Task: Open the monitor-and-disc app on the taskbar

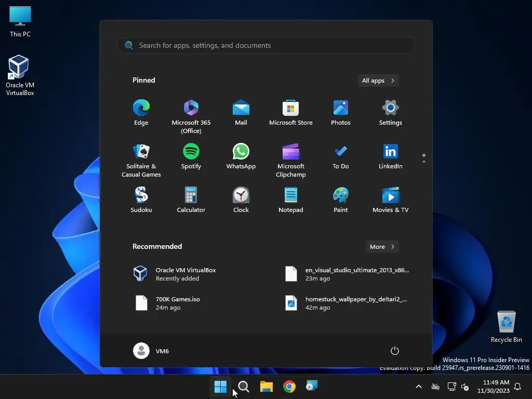Action: point(312,387)
